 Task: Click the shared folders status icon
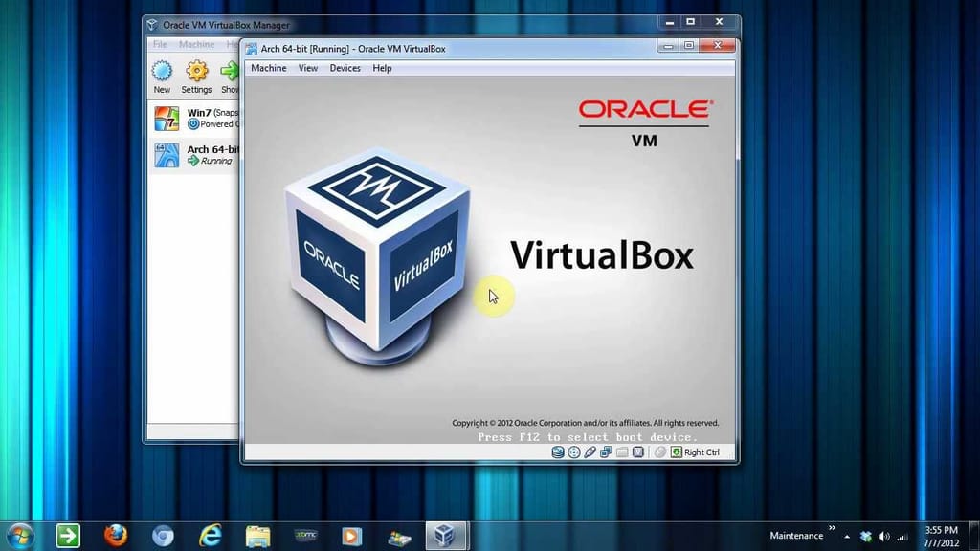tap(622, 452)
